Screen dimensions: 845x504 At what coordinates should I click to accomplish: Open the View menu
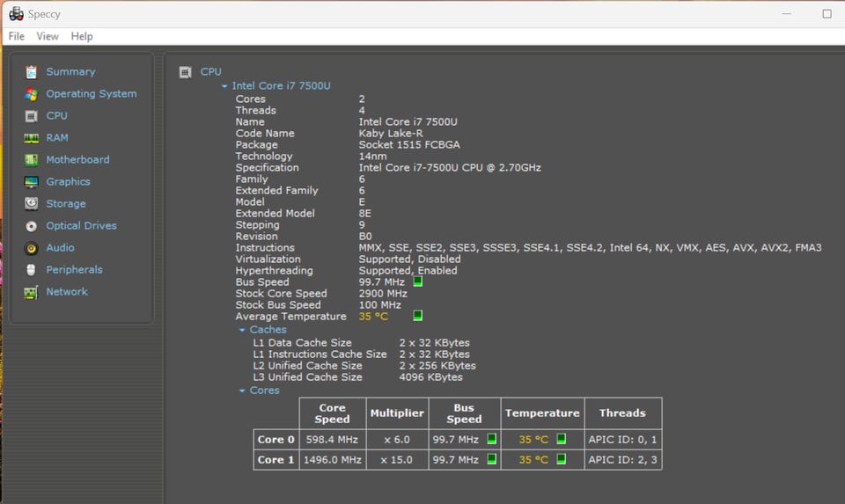[x=48, y=36]
